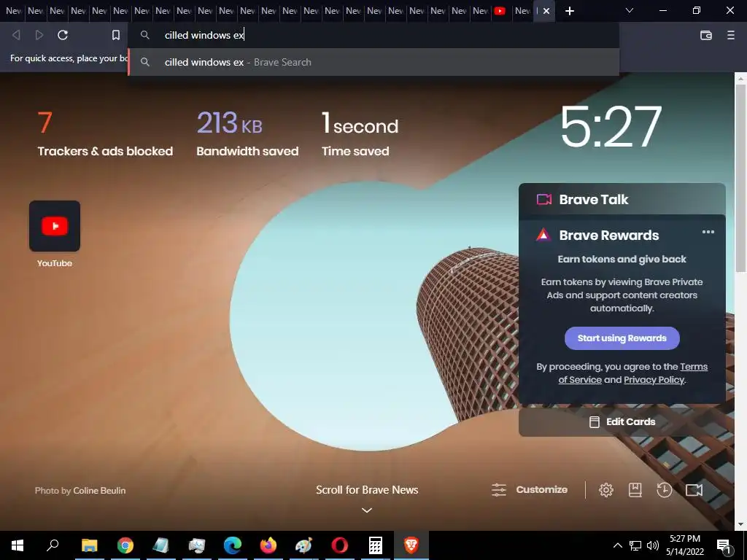Bookmark this page with bookmark icon
This screenshot has height=560, width=747.
[116, 35]
